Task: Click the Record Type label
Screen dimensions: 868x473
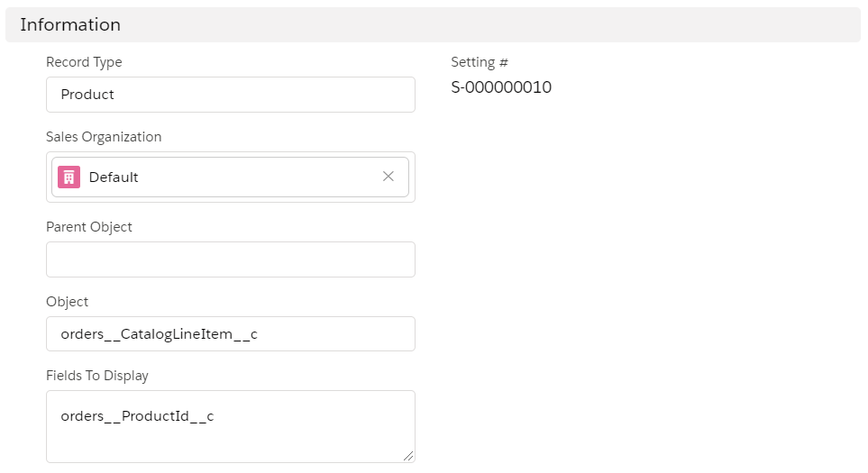Action: (x=84, y=62)
